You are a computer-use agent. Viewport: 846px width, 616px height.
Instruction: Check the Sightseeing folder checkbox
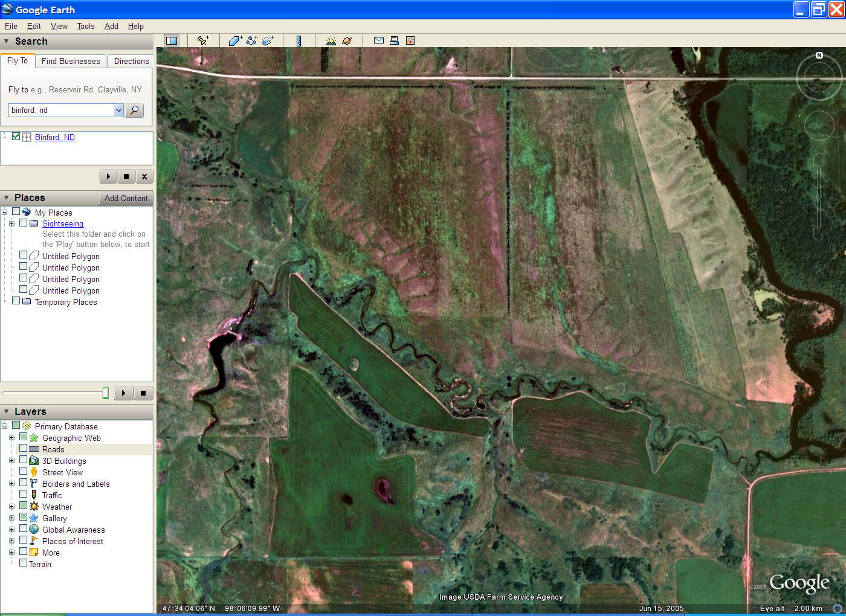(23, 222)
